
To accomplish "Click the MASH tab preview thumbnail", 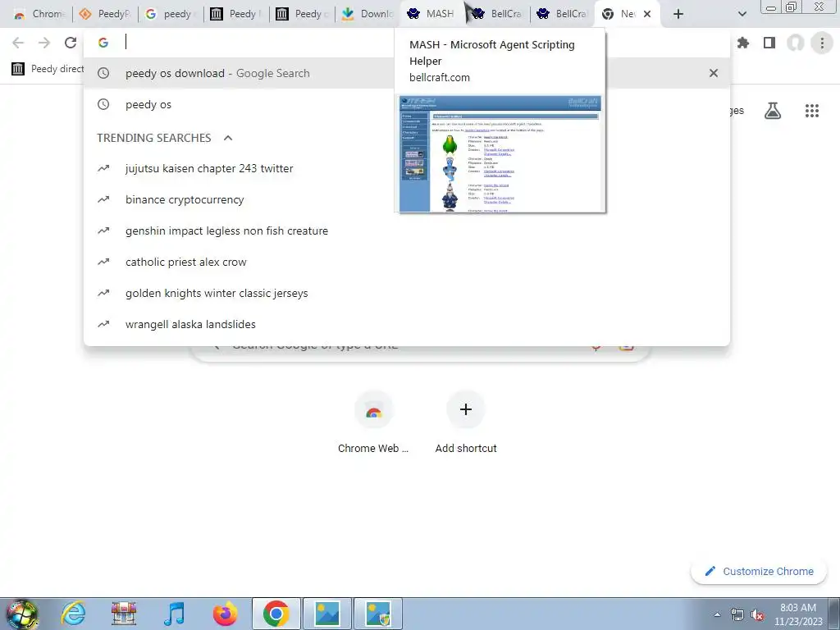I will click(500, 153).
